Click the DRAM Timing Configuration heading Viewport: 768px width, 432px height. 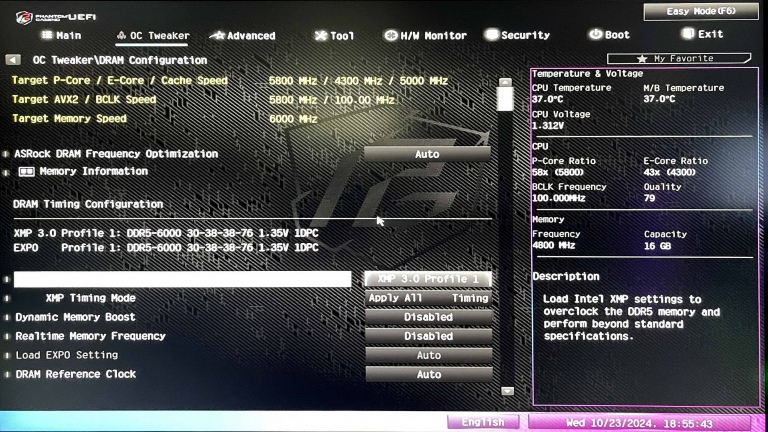click(88, 204)
